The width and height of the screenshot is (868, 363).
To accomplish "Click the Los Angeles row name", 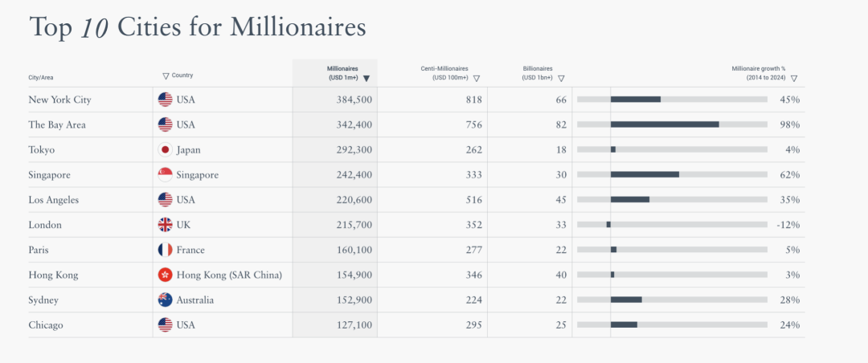I will 54,200.
